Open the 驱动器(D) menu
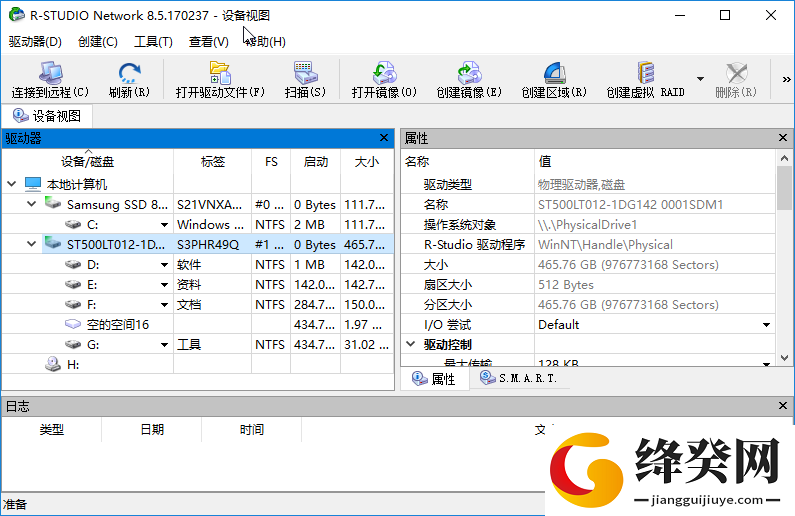This screenshot has height=516, width=795. pyautogui.click(x=35, y=42)
